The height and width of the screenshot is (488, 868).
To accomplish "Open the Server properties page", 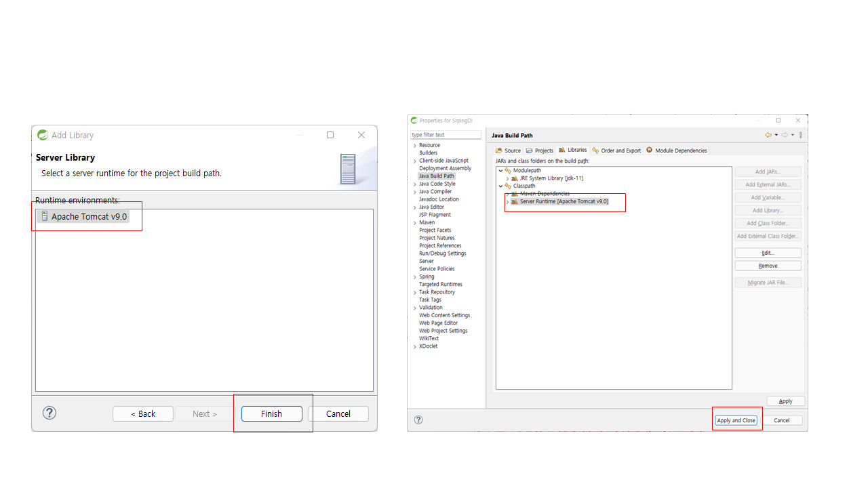I will (427, 261).
